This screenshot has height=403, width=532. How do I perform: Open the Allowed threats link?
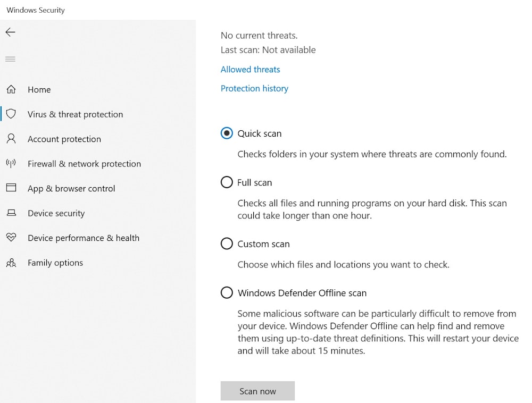(250, 70)
